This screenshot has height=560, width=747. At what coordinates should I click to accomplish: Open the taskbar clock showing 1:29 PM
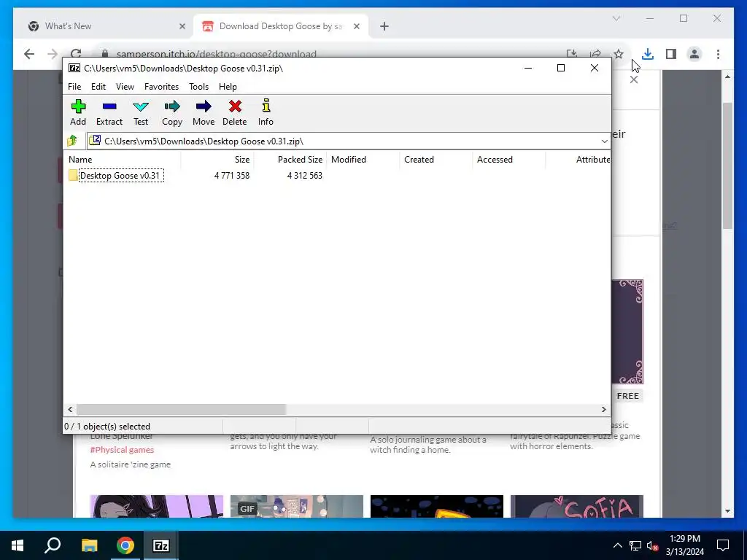(x=684, y=545)
